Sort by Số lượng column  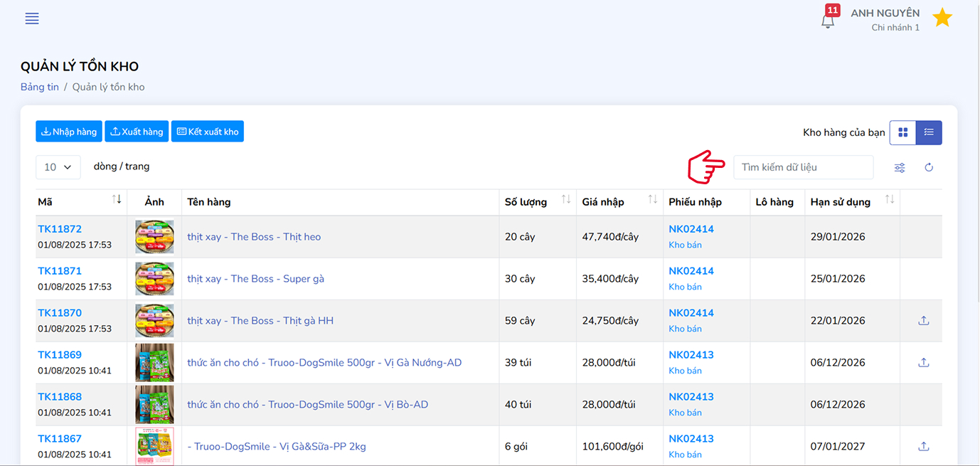coord(566,200)
